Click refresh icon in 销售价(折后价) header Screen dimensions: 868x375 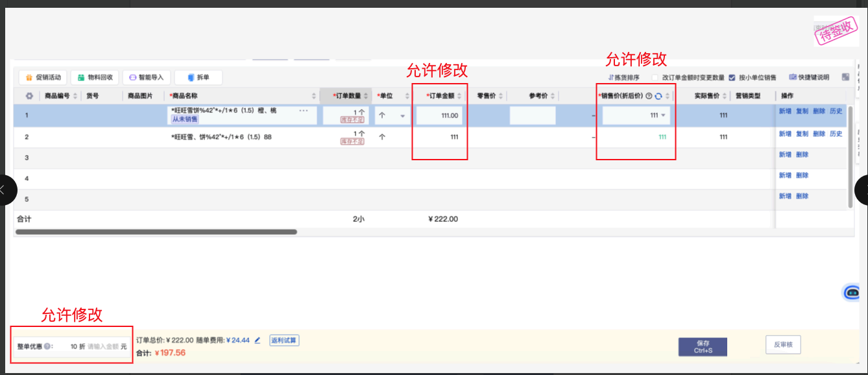658,96
